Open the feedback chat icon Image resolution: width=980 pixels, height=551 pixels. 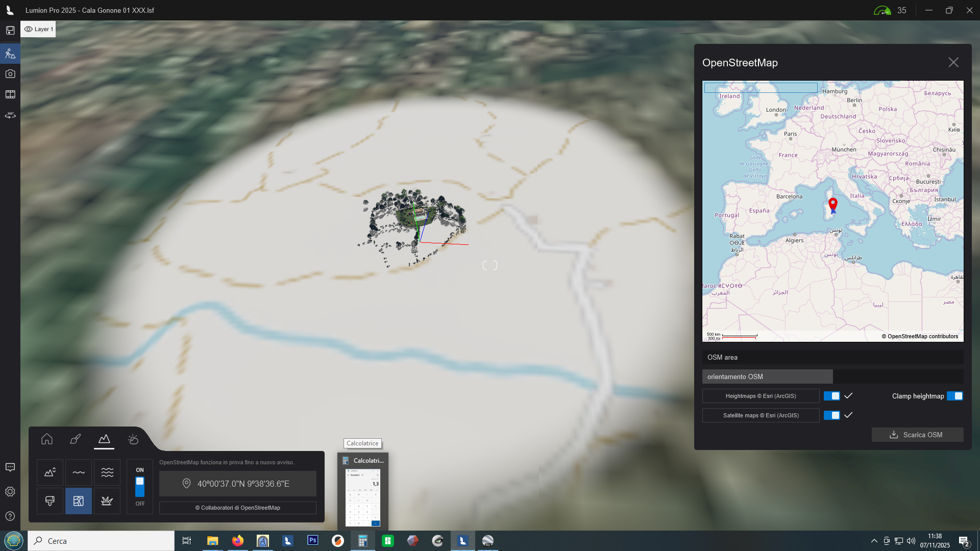tap(10, 467)
